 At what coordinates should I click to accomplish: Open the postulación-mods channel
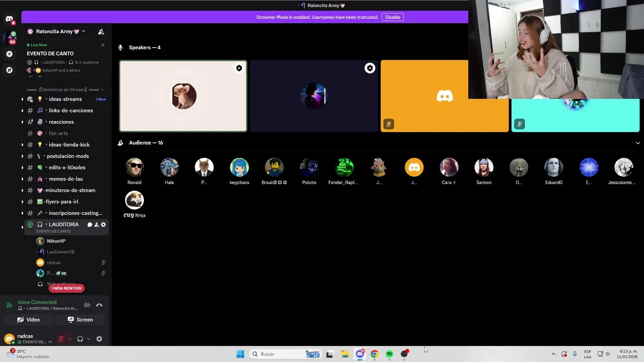tap(66, 156)
